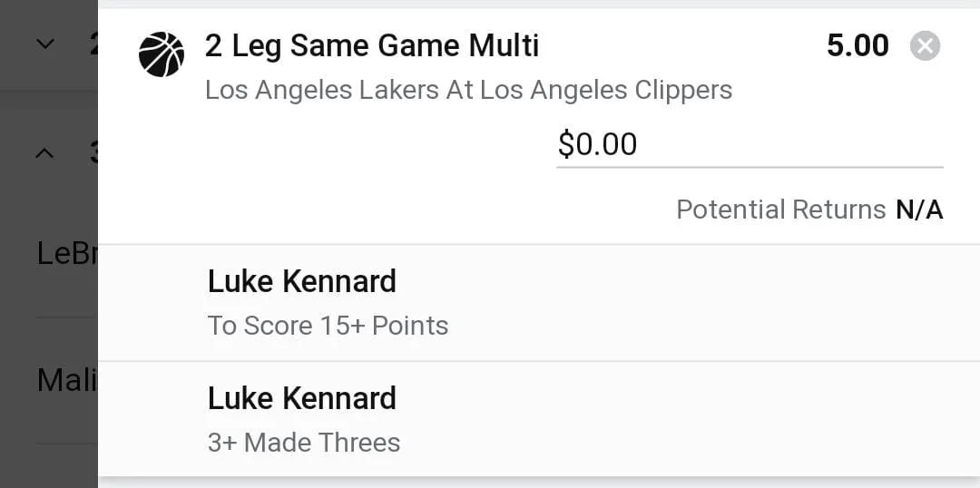Image resolution: width=980 pixels, height=488 pixels.
Task: Click the 3+ Made Threes text
Action: pyautogui.click(x=304, y=443)
